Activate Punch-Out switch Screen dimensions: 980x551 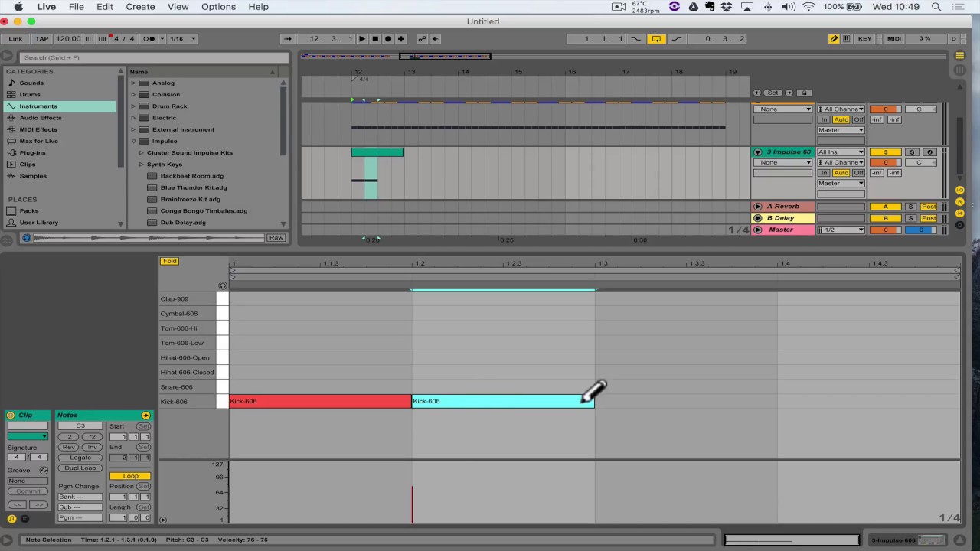point(678,39)
